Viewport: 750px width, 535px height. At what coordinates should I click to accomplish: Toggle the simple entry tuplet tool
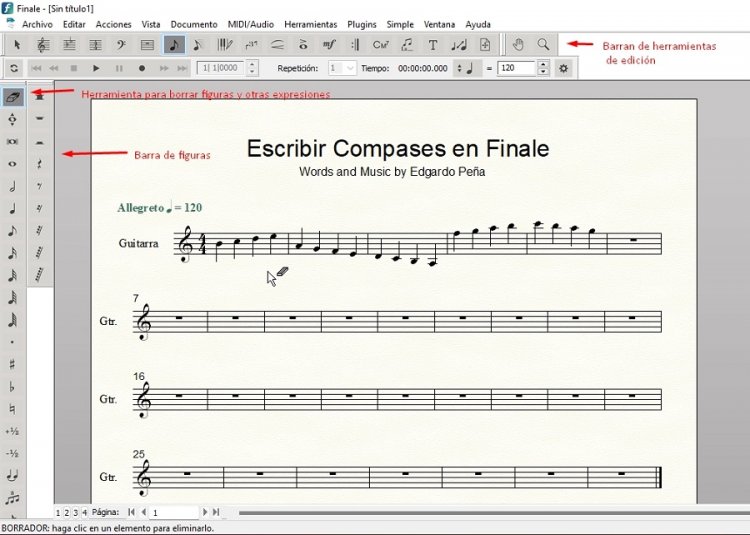click(x=13, y=498)
